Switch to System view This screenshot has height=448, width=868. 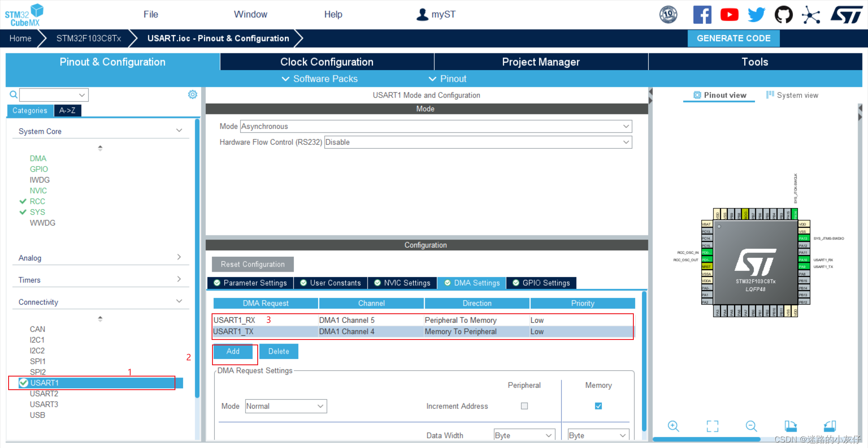(x=792, y=95)
